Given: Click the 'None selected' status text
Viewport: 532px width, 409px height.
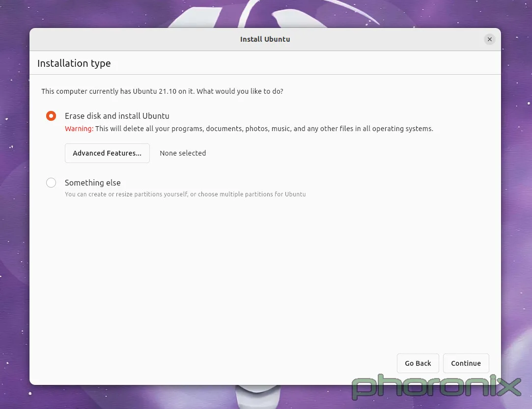Looking at the screenshot, I should point(183,153).
